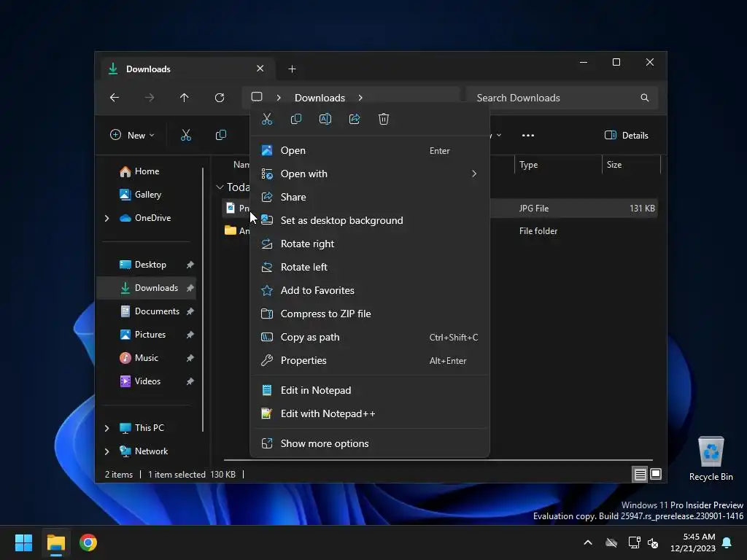
Task: Choose Set as desktop background
Action: click(370, 220)
